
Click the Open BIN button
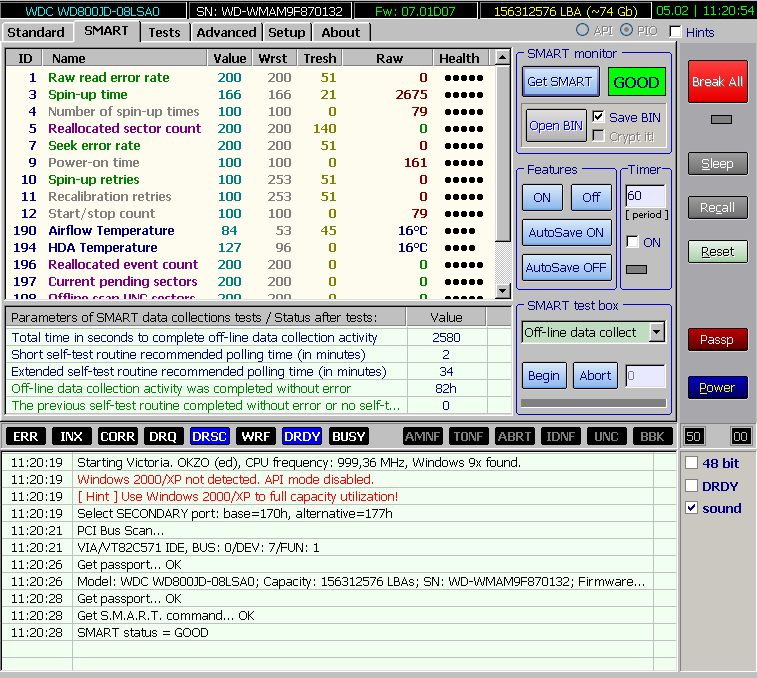click(x=556, y=126)
